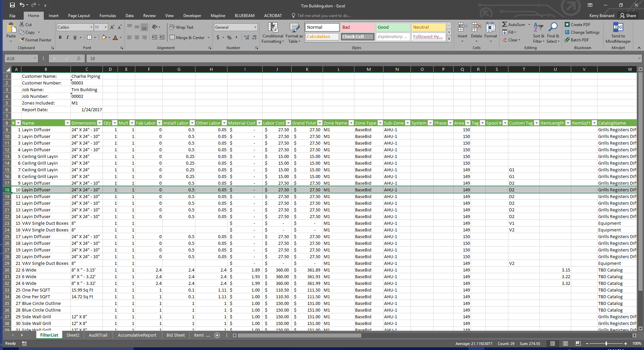Toggle italic formatting
Viewport: 644px width, 350px height.
(x=67, y=37)
